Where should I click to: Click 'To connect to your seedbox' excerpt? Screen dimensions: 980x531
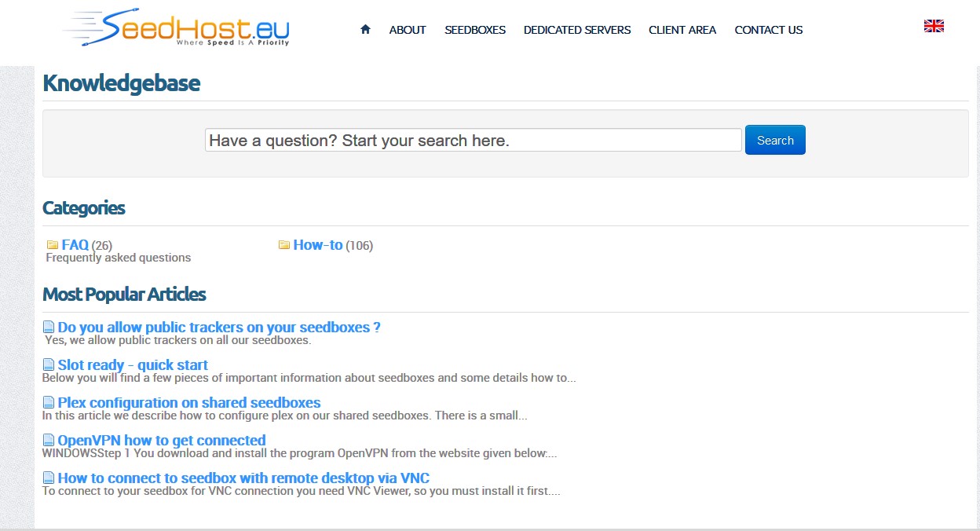[x=302, y=491]
